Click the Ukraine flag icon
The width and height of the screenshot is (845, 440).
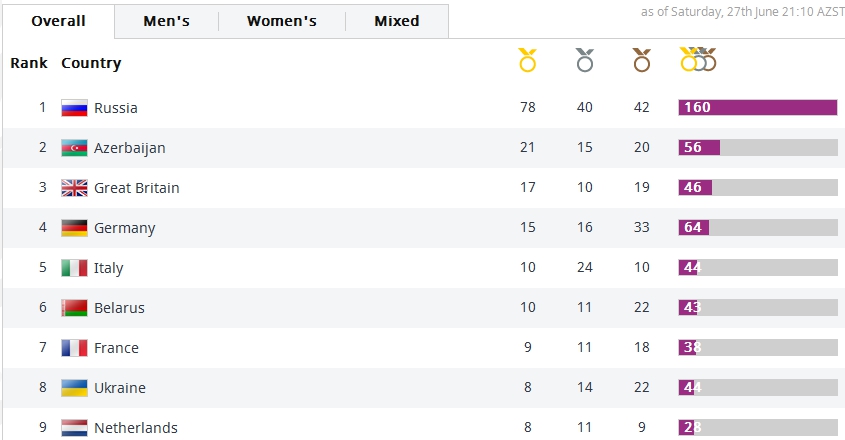pyautogui.click(x=74, y=388)
